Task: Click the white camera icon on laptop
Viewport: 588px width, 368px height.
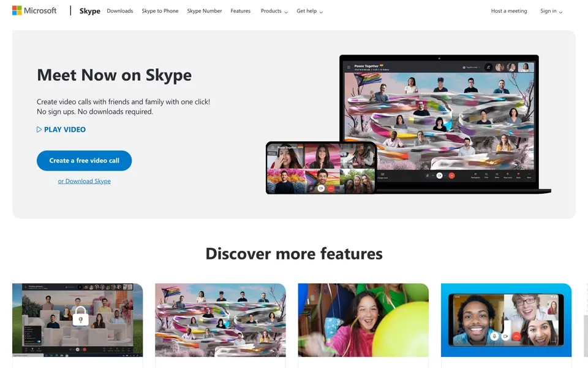Action: click(x=440, y=175)
